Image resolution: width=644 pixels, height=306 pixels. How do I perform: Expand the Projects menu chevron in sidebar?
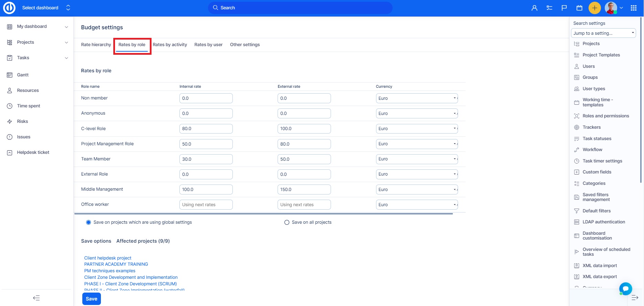[x=66, y=42]
